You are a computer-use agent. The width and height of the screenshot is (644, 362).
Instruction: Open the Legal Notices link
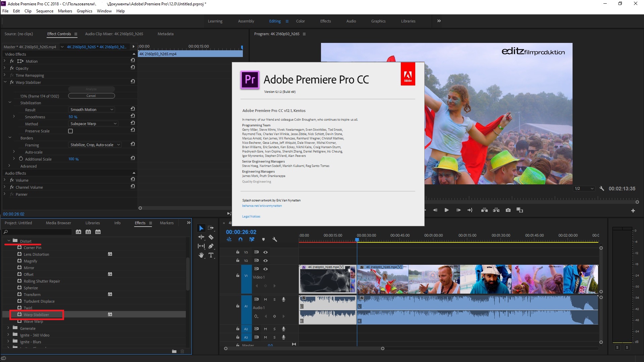(x=251, y=217)
